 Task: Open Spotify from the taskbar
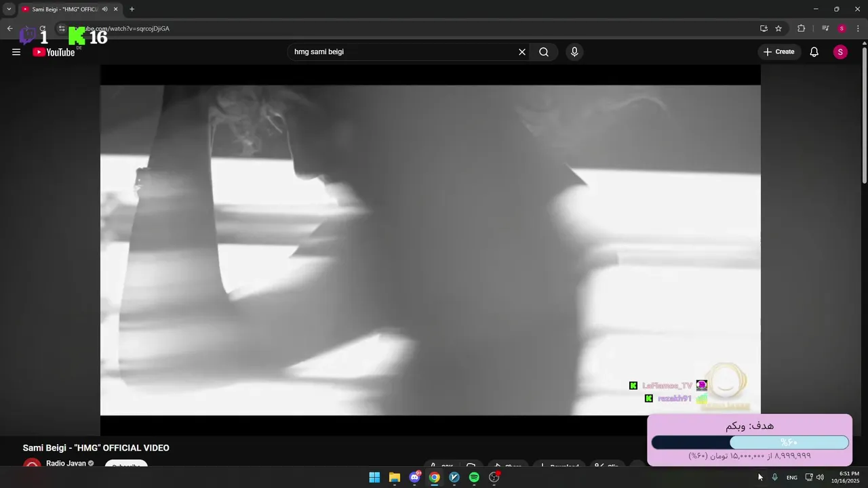pos(474,477)
